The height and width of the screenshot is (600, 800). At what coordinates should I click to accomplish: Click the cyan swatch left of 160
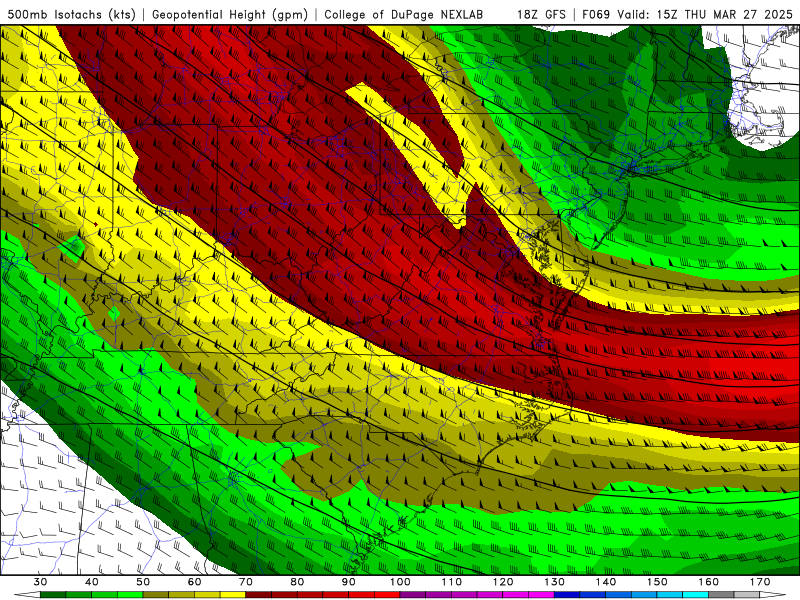click(696, 596)
